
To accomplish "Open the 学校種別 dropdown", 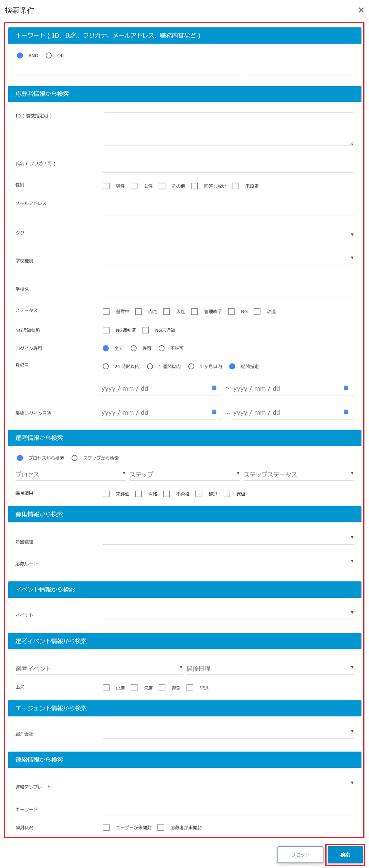I will point(228,258).
